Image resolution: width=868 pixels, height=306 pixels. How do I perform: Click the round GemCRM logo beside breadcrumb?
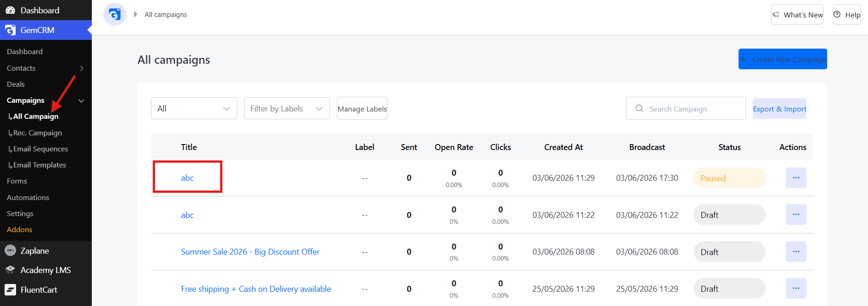[115, 14]
